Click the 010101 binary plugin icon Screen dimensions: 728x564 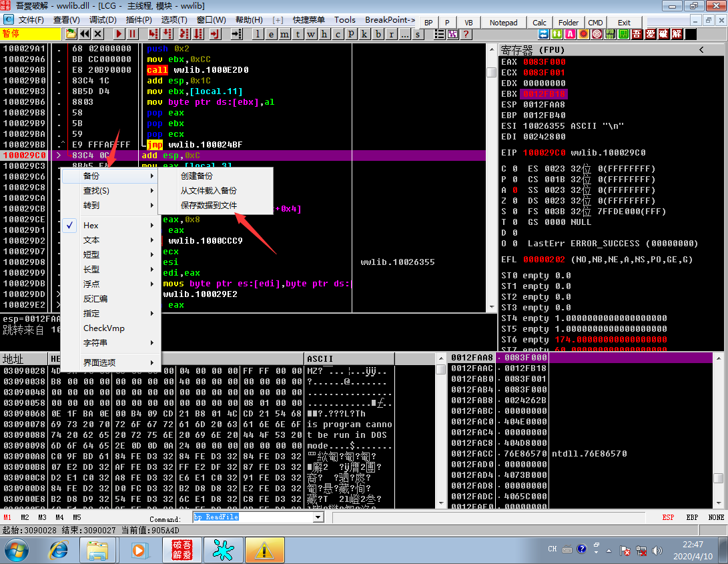click(610, 34)
